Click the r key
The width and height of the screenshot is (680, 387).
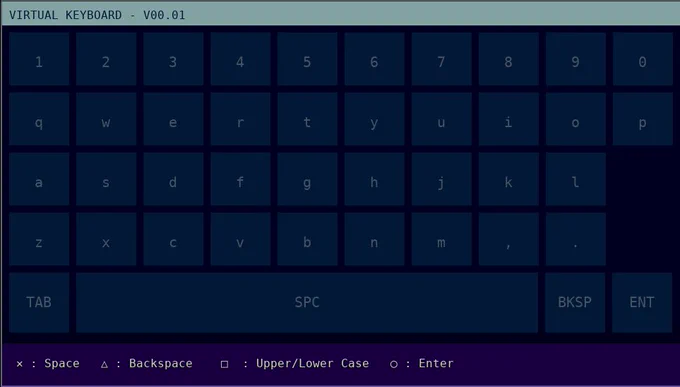(240, 119)
